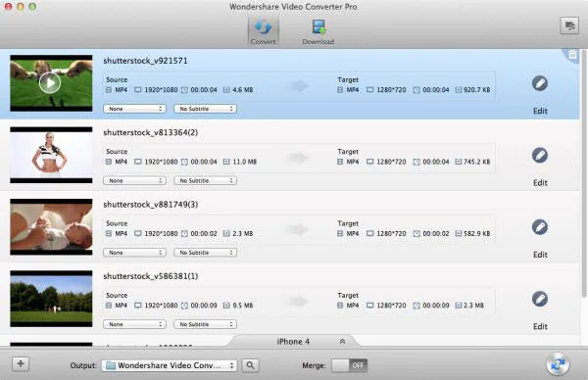588x380 pixels.
Task: Open the media browser icon at top right
Action: pyautogui.click(x=569, y=25)
